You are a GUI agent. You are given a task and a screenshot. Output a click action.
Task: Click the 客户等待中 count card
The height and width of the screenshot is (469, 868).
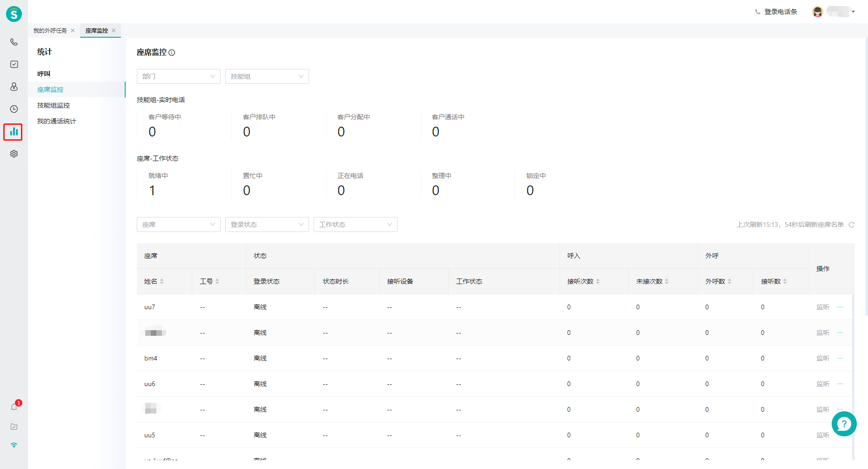click(x=184, y=126)
